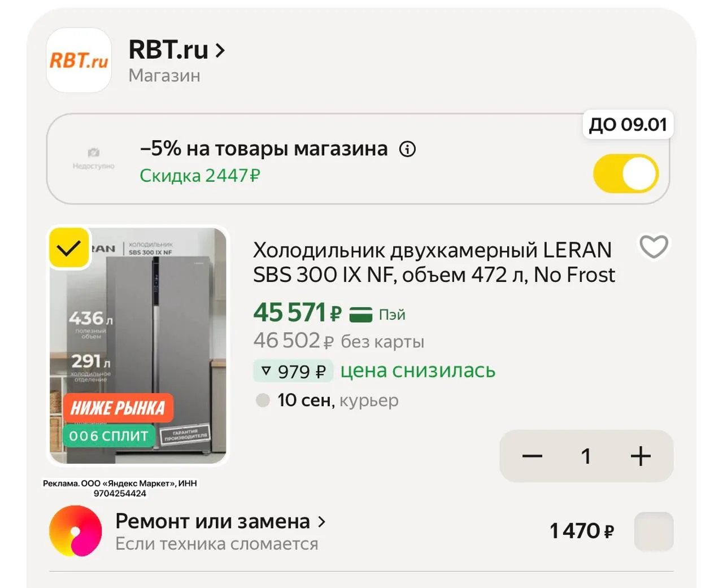Open the refrigerator product thumbnail image
723x588 pixels.
pyautogui.click(x=138, y=346)
